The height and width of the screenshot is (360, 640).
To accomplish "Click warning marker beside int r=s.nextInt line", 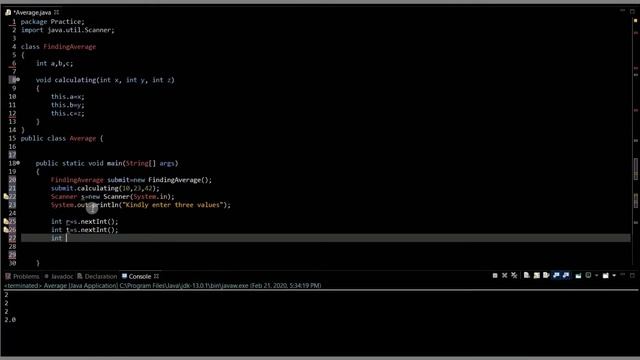I will (6, 221).
